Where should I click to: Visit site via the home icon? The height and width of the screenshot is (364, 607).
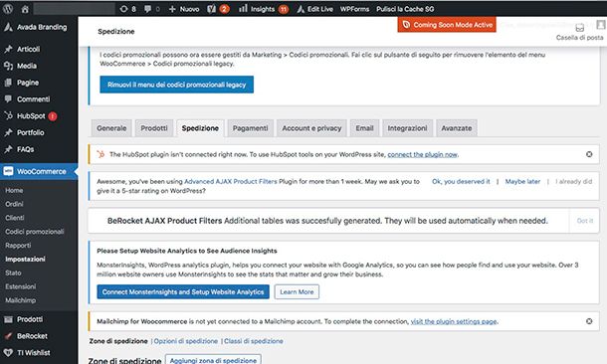25,9
